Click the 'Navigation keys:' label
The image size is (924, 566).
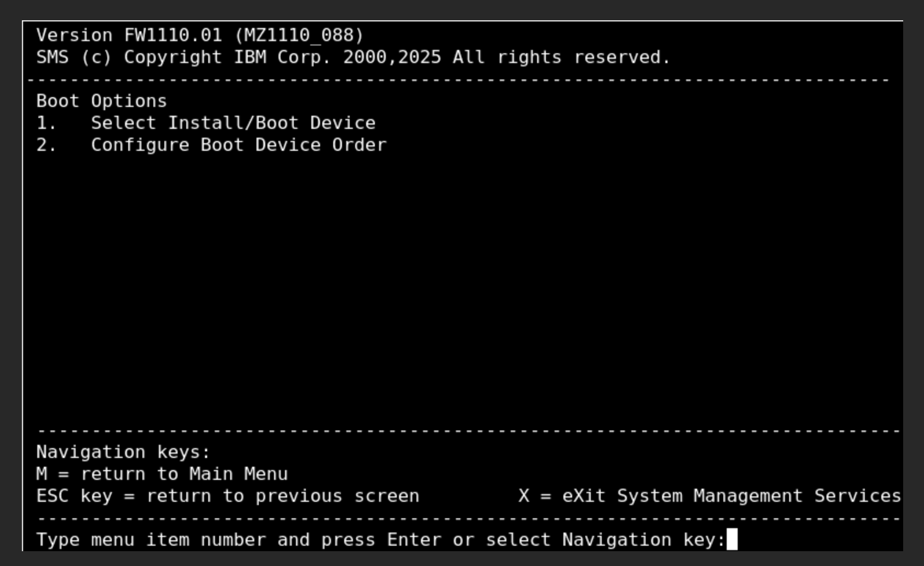tap(123, 452)
